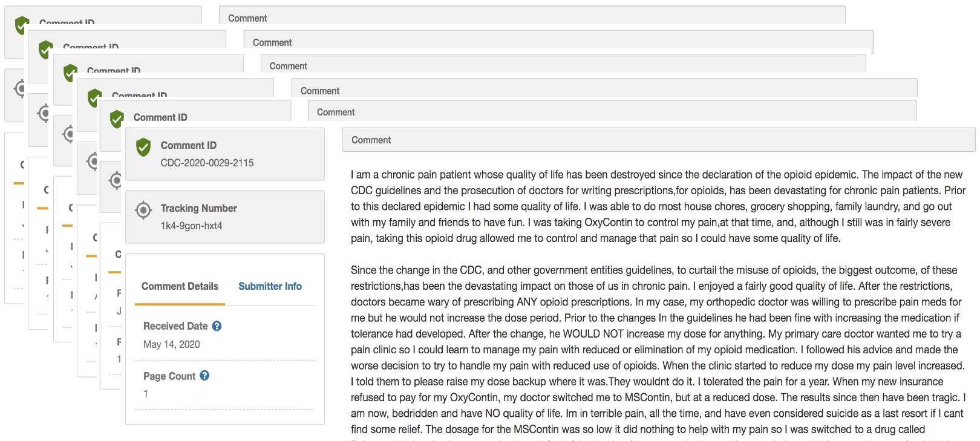Click the target icon on the card just behind the front card
Viewport: 980px width, 441px height.
click(x=116, y=180)
